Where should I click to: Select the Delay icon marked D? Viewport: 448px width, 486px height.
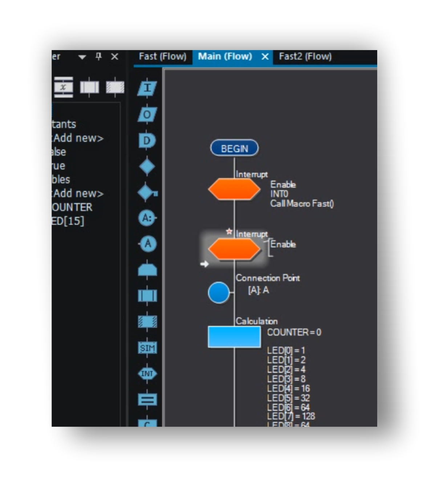click(147, 140)
